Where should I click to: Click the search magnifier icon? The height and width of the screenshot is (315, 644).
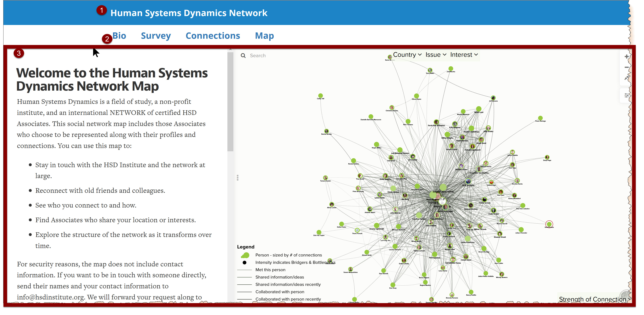coord(243,56)
